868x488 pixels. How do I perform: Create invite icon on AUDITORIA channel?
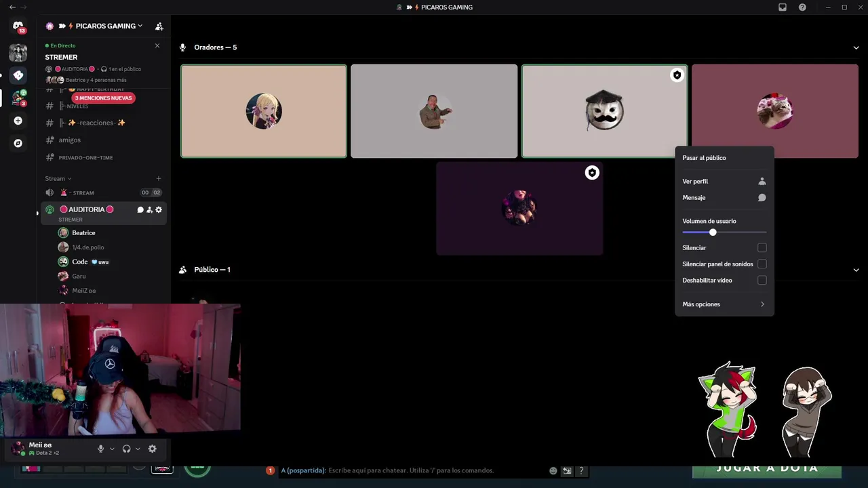coord(149,209)
